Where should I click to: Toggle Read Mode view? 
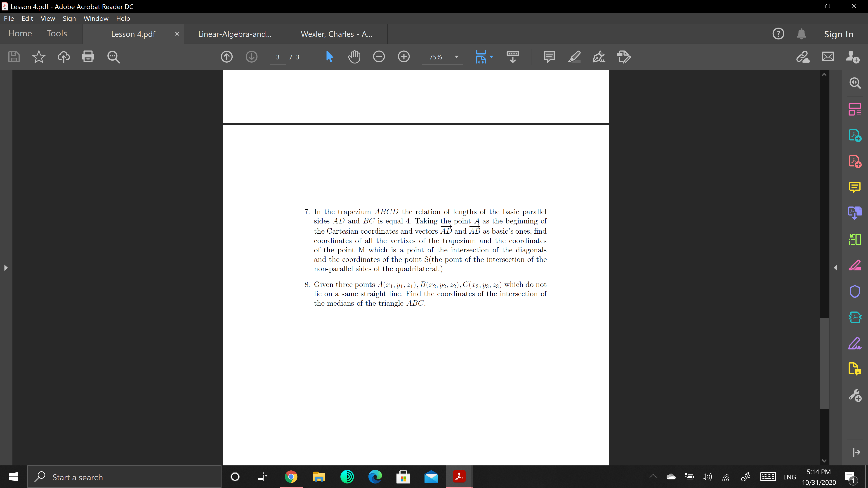512,56
